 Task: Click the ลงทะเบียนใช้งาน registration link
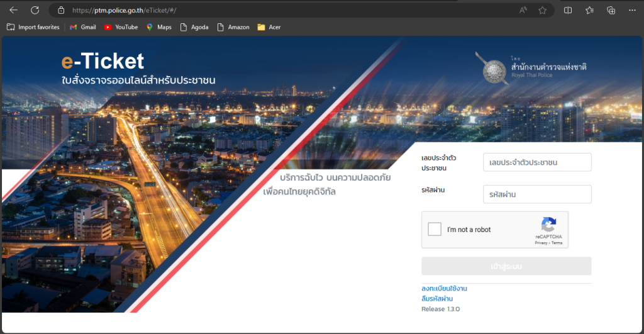(444, 289)
